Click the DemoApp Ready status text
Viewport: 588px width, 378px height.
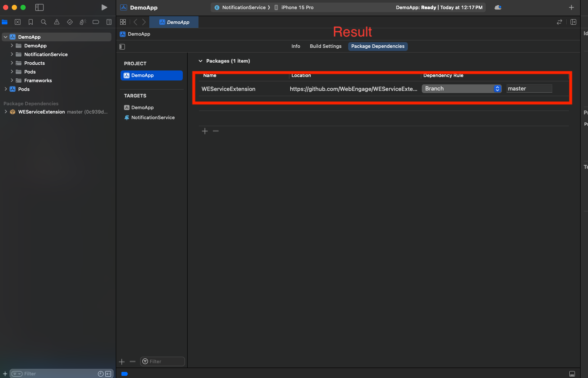coord(439,7)
